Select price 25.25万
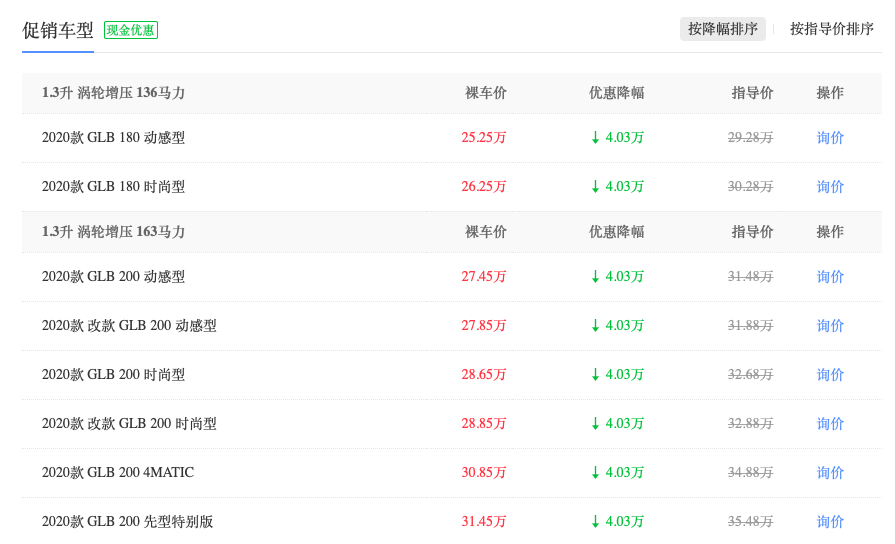895x544 pixels. (x=484, y=138)
